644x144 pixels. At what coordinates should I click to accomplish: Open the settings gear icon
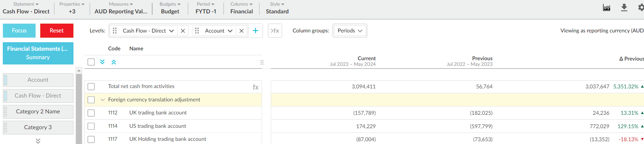click(x=640, y=7)
